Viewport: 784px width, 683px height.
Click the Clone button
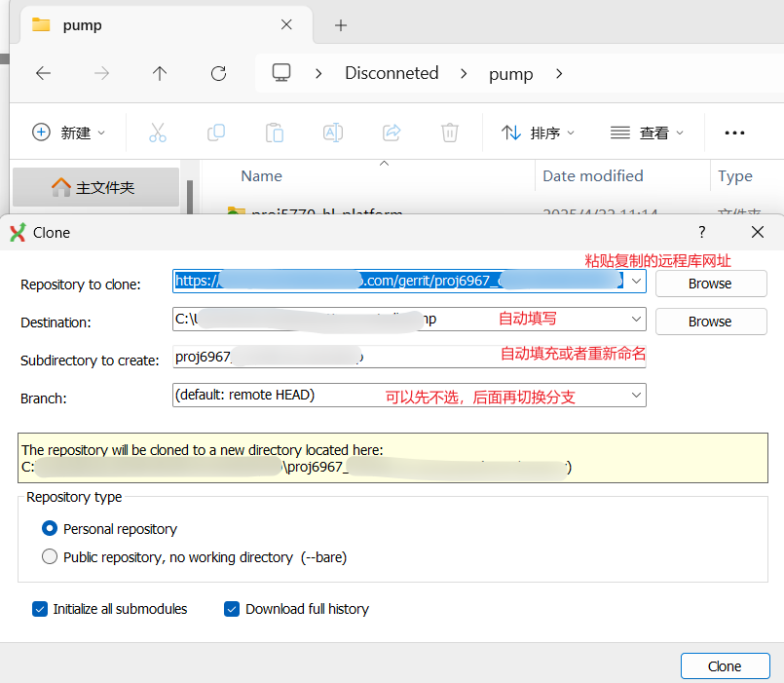(x=725, y=666)
